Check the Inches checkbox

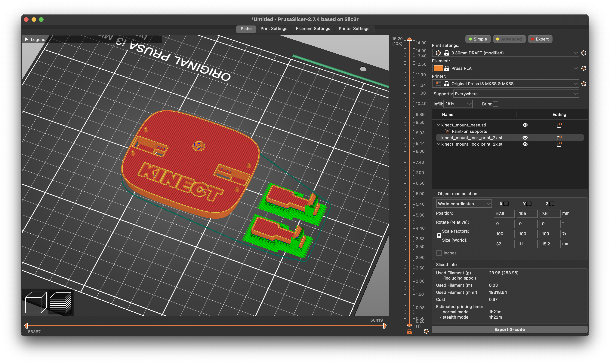pos(439,253)
